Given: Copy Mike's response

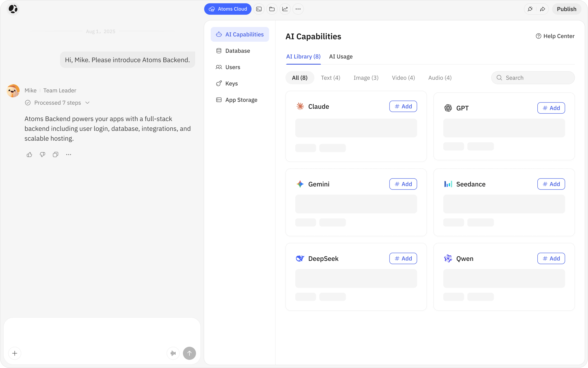Looking at the screenshot, I should coord(56,155).
